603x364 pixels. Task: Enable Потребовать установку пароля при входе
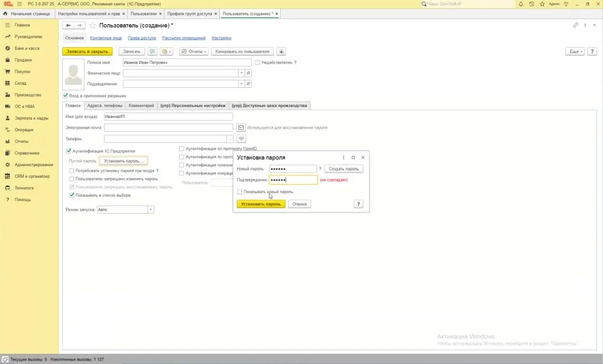pos(72,171)
